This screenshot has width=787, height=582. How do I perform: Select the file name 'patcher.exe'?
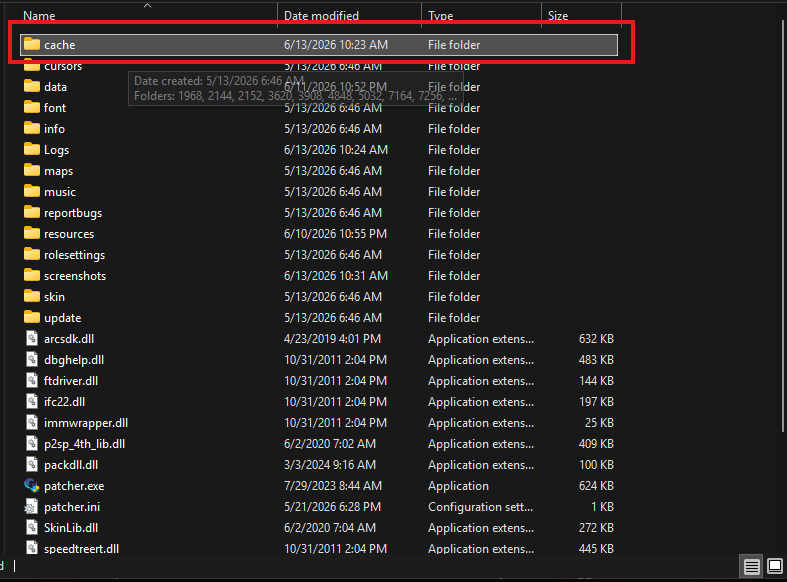[74, 486]
